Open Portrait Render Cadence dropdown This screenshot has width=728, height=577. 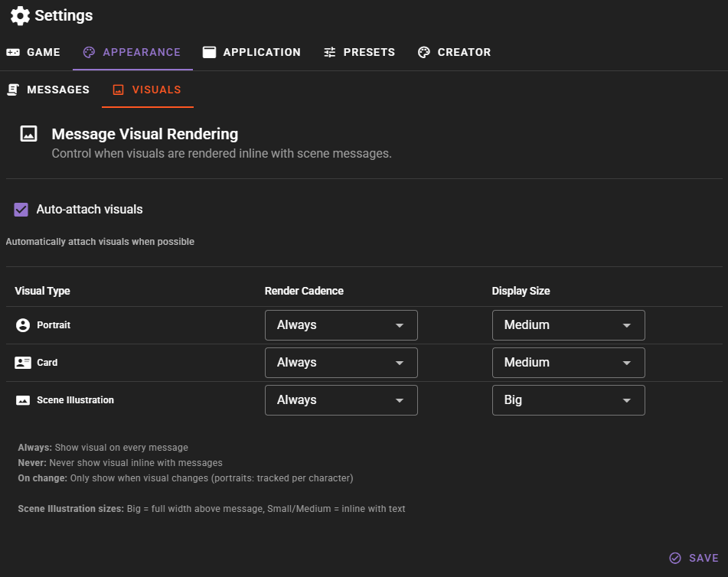(341, 325)
